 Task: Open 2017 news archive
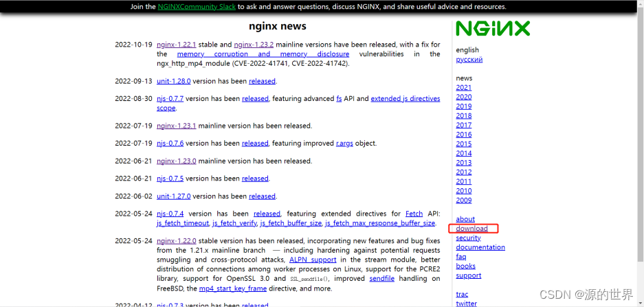pos(464,125)
